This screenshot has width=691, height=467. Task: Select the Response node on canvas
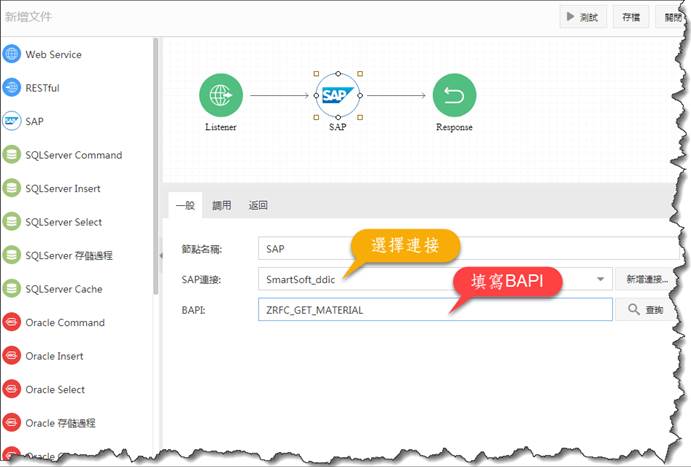pos(454,95)
